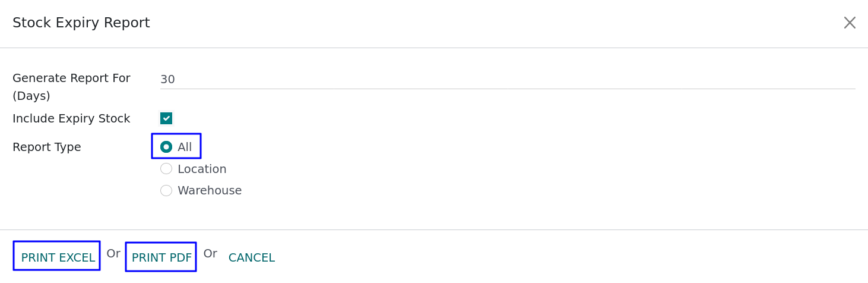
Task: Click the value 30 in days field
Action: pyautogui.click(x=168, y=80)
